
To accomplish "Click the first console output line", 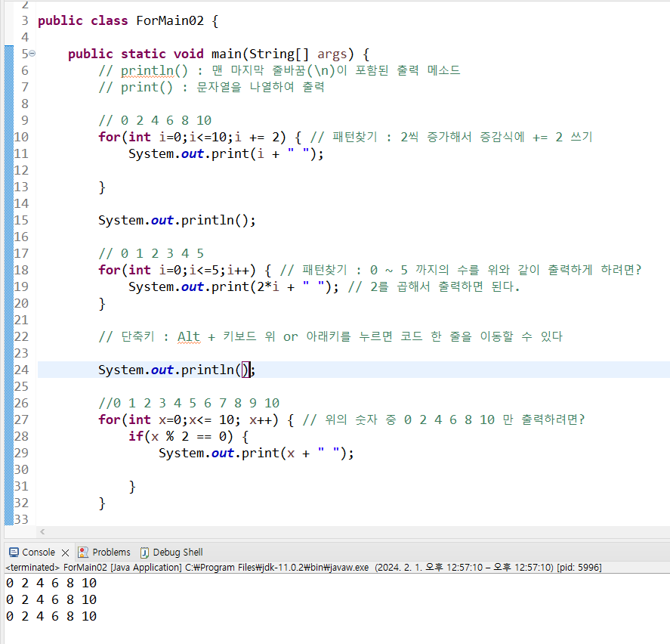I will point(51,583).
